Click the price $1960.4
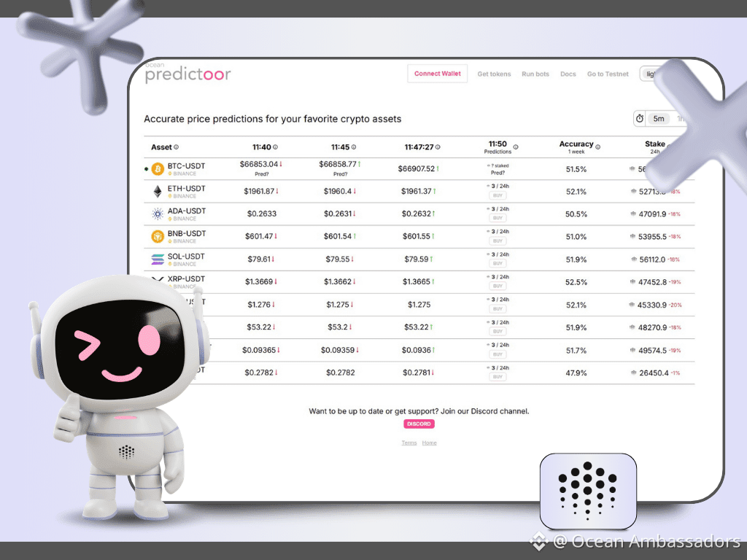747x560 pixels. click(x=338, y=192)
